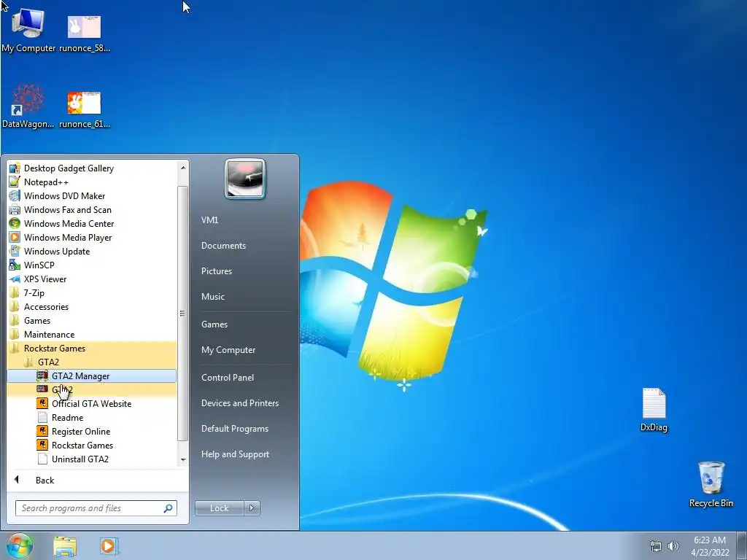Launch the GTA2 game shortcut
The height and width of the screenshot is (560, 747).
(91, 389)
